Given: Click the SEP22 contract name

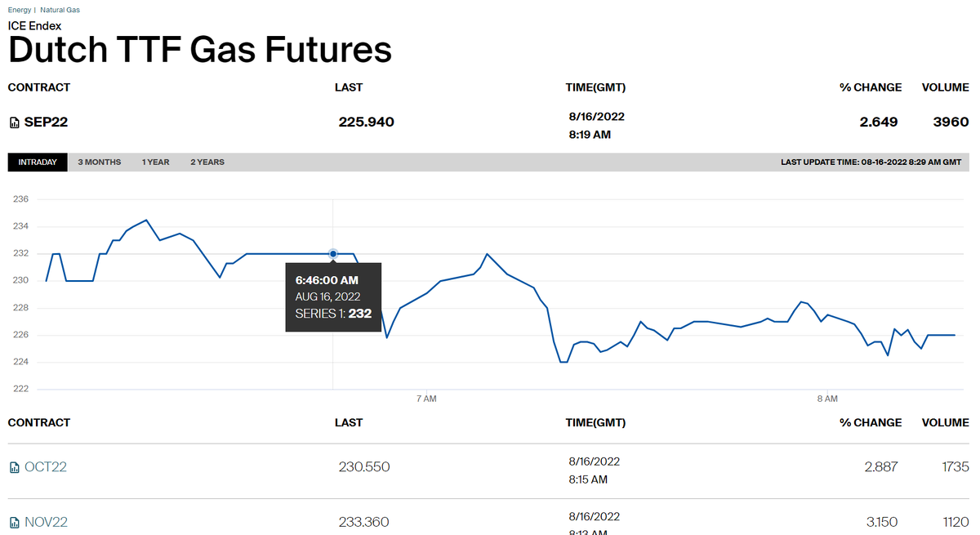Looking at the screenshot, I should pos(46,122).
